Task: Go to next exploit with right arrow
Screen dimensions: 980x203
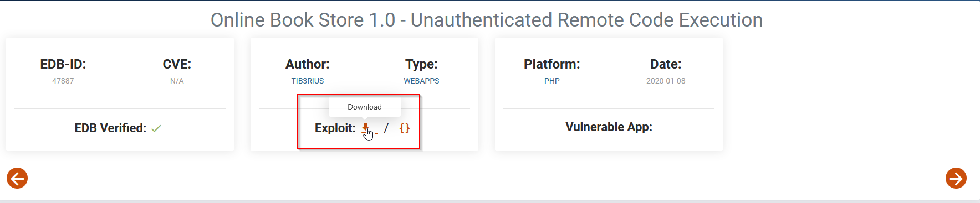Action: pyautogui.click(x=956, y=178)
